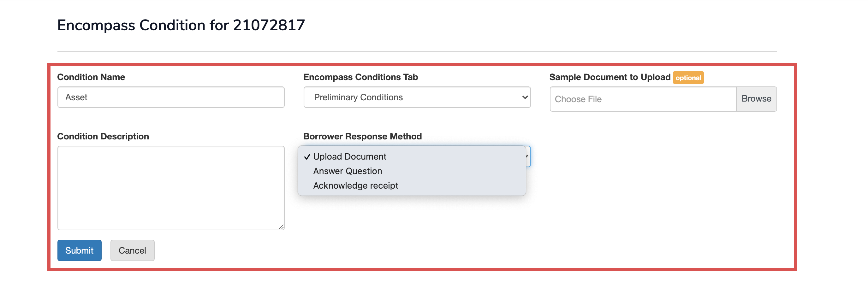Click the Condition Description label
Image resolution: width=868 pixels, height=299 pixels.
(103, 136)
